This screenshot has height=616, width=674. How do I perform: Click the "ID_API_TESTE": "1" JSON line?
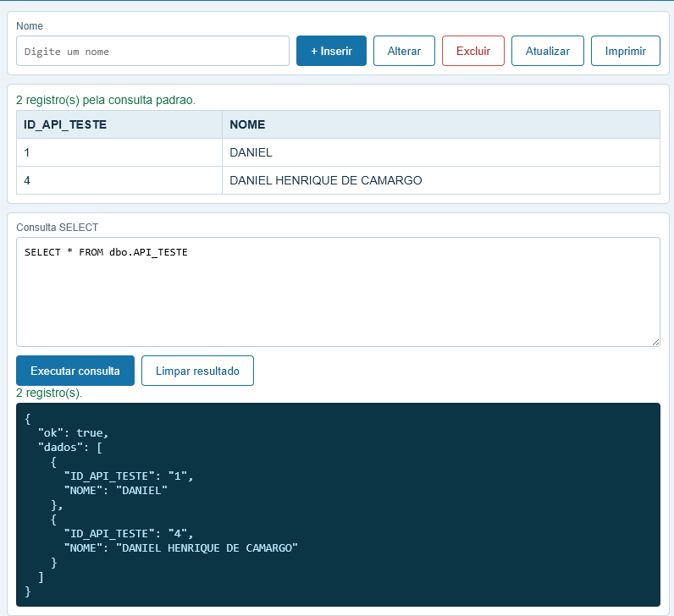point(129,476)
